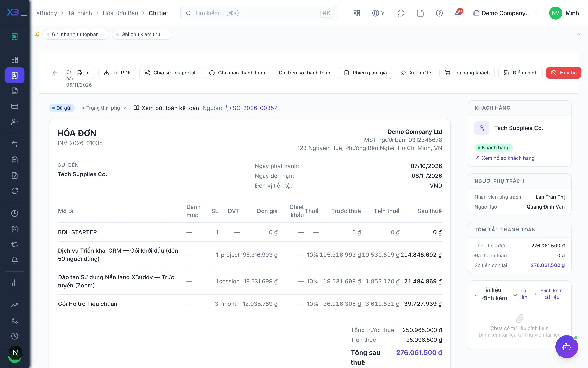The width and height of the screenshot is (588, 368).
Task: Open the Demo Company switcher dropdown
Action: click(x=506, y=13)
